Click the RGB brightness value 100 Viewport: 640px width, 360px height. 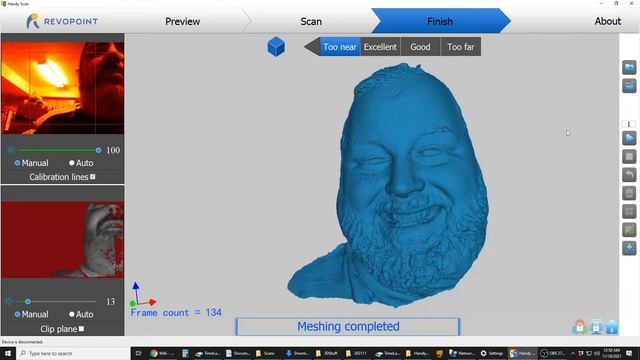113,150
